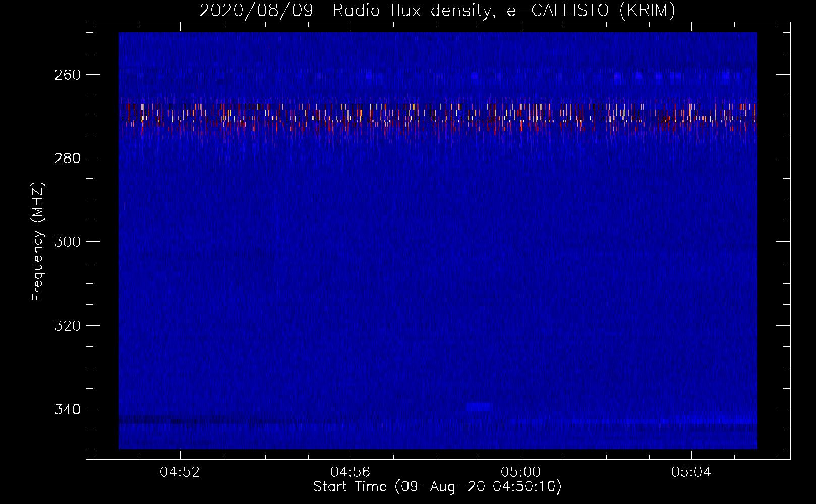Viewport: 816px width, 504px height.
Task: Select the 260 frequency tick label
Action: 68,75
